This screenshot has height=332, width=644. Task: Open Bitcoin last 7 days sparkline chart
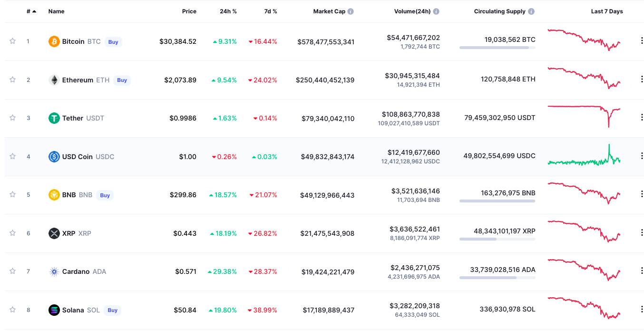[x=584, y=40]
